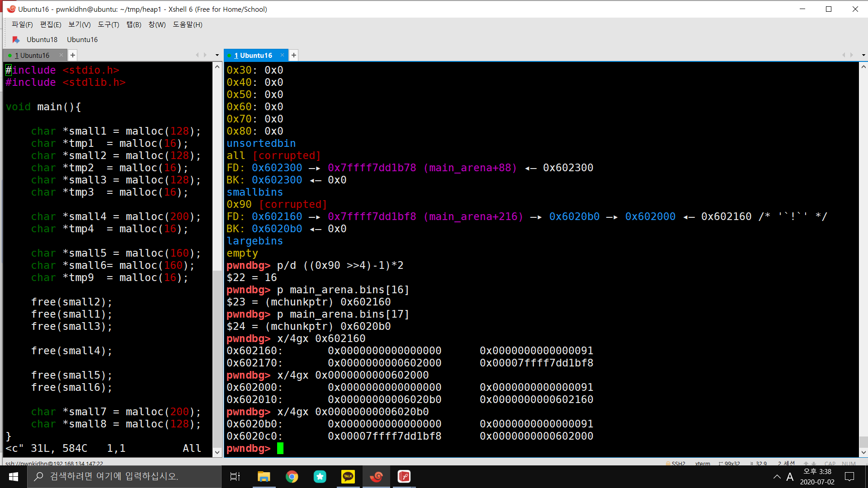Image resolution: width=868 pixels, height=488 pixels.
Task: Open the 보기(V) menu
Action: click(x=80, y=24)
